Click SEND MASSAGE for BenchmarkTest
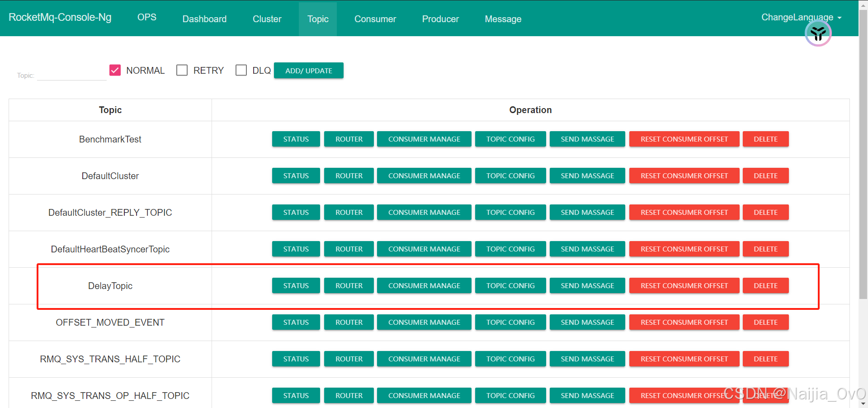The image size is (868, 408). pyautogui.click(x=587, y=139)
